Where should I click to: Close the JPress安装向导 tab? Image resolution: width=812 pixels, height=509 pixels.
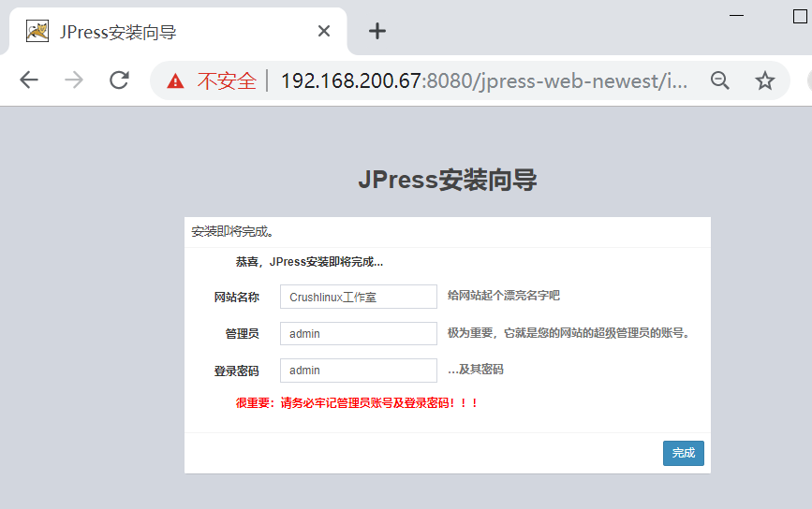(324, 32)
